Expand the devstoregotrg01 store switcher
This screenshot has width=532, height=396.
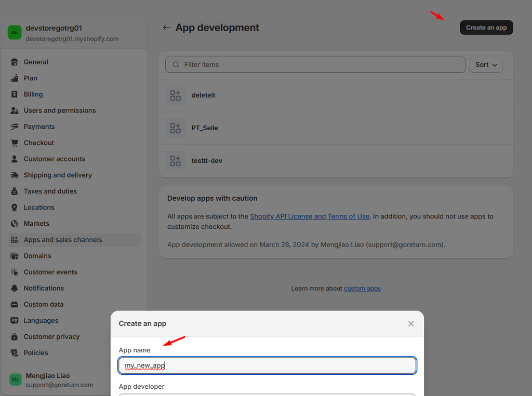pos(72,33)
